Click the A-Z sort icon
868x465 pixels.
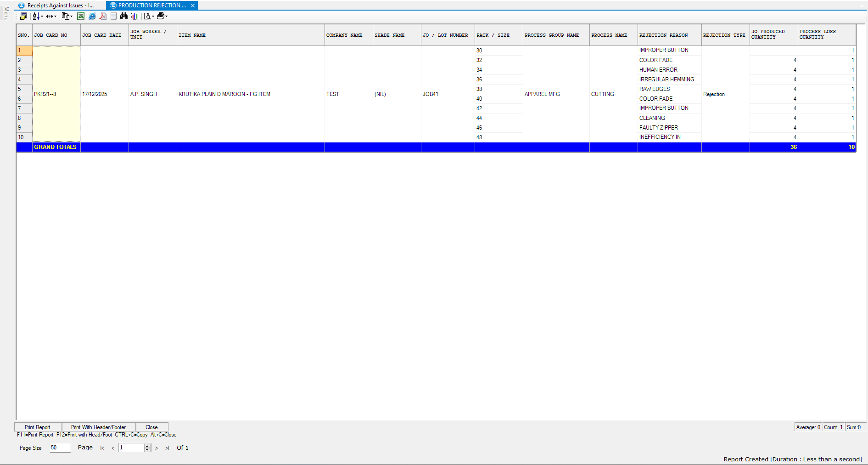36,16
